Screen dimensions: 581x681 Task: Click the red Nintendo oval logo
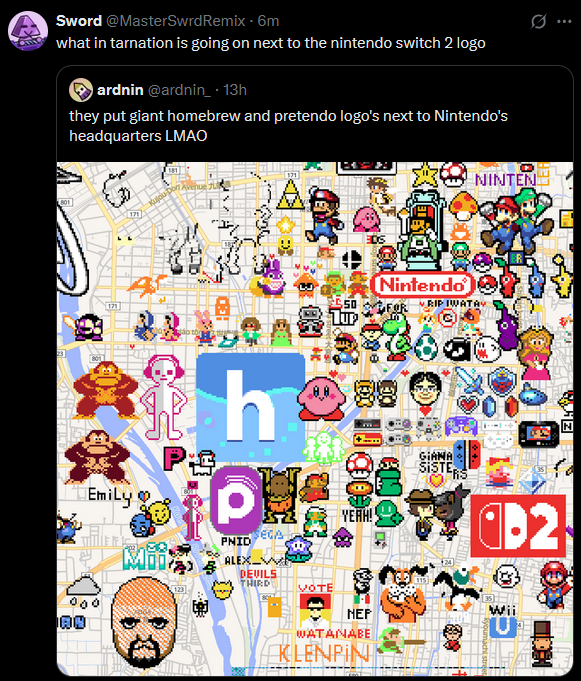(423, 285)
